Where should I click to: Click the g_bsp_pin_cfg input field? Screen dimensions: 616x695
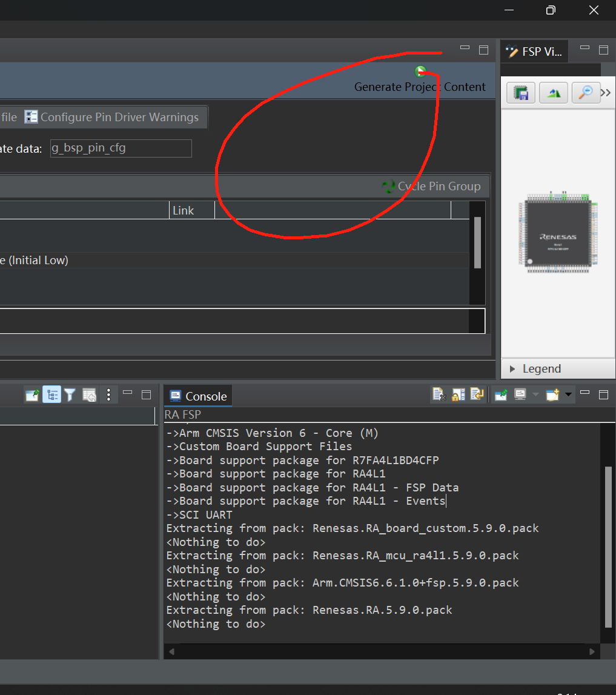click(x=121, y=148)
